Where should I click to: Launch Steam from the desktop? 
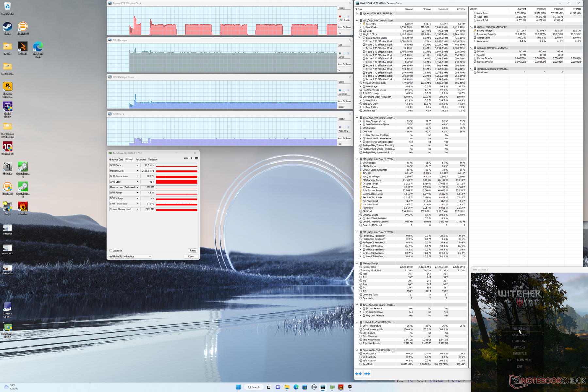point(8,28)
